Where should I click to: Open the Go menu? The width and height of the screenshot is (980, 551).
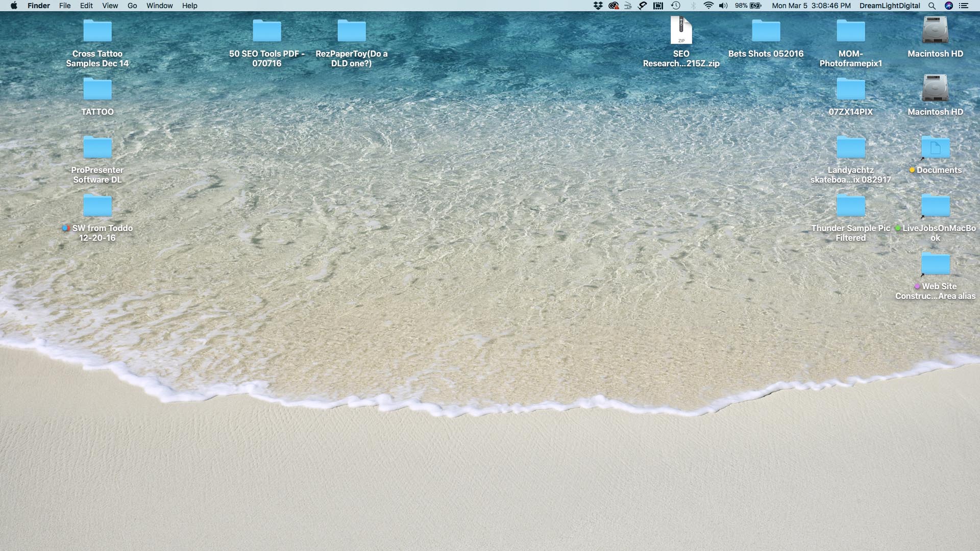coord(132,6)
